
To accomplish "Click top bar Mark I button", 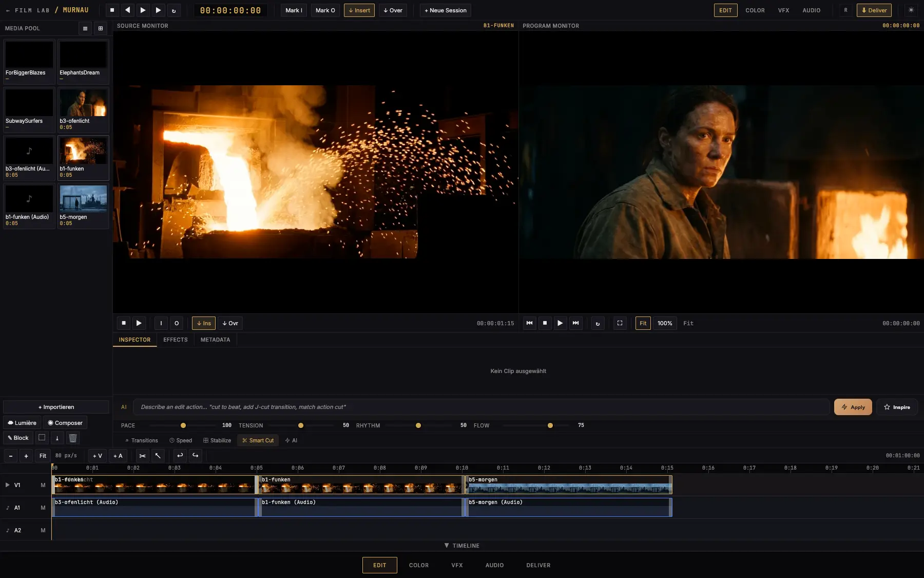I will 294,10.
